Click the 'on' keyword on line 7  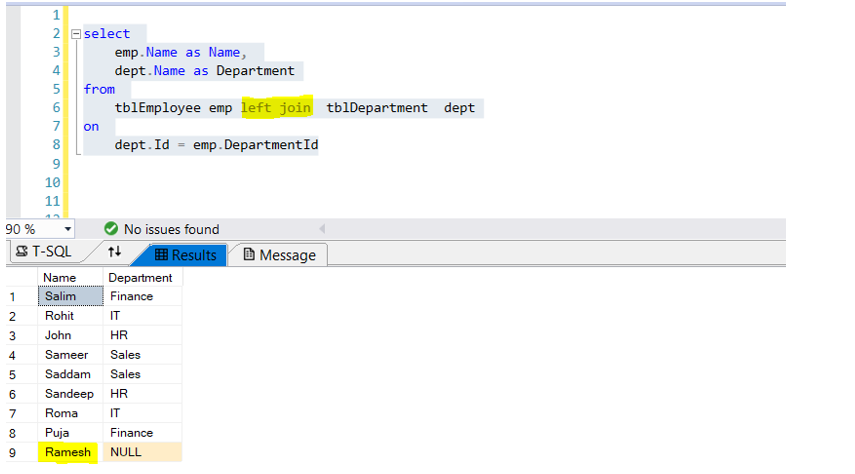pos(91,127)
